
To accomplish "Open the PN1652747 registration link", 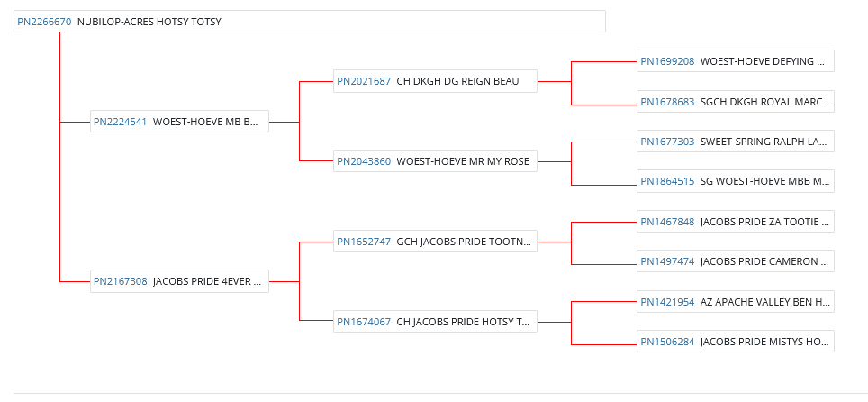I will [364, 242].
